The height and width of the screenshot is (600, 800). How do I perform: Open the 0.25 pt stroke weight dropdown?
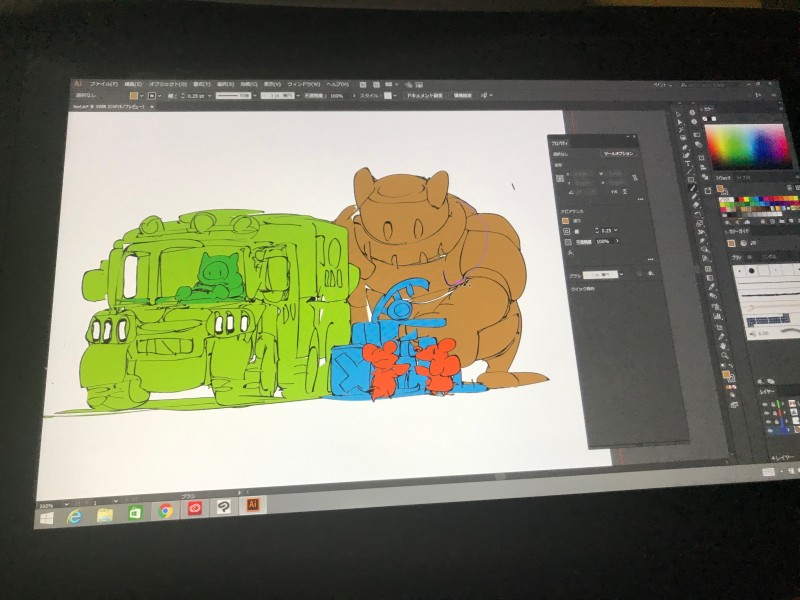pos(209,96)
